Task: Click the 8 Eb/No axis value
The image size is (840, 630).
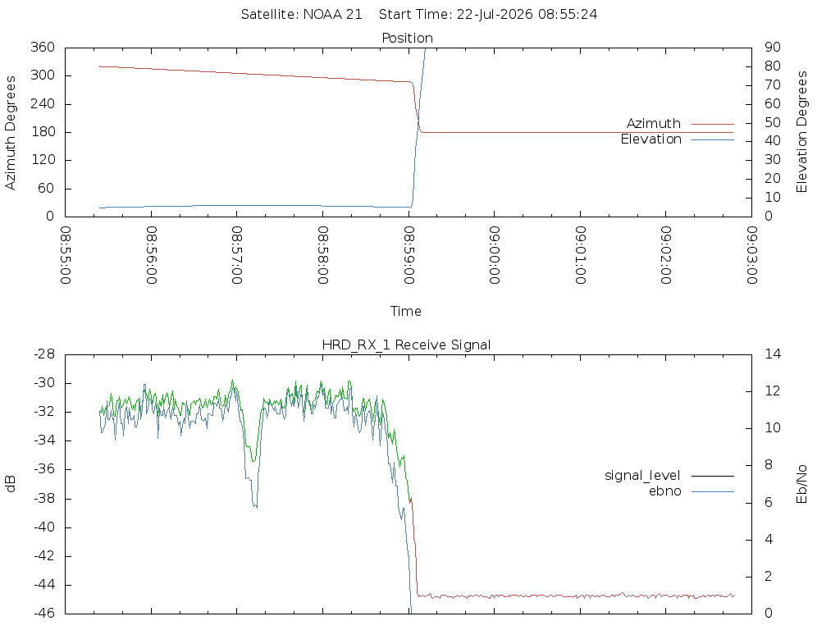Action: (769, 465)
